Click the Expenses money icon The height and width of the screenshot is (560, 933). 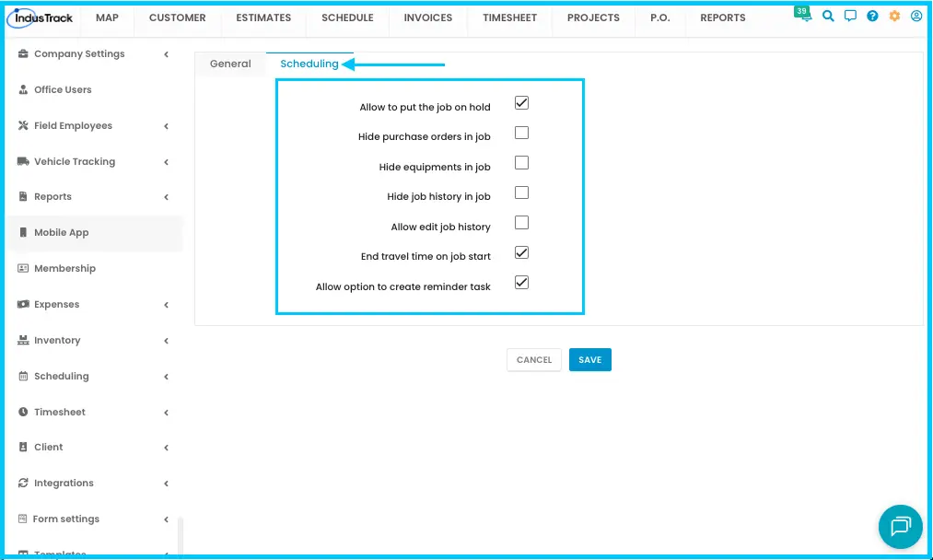coord(23,304)
